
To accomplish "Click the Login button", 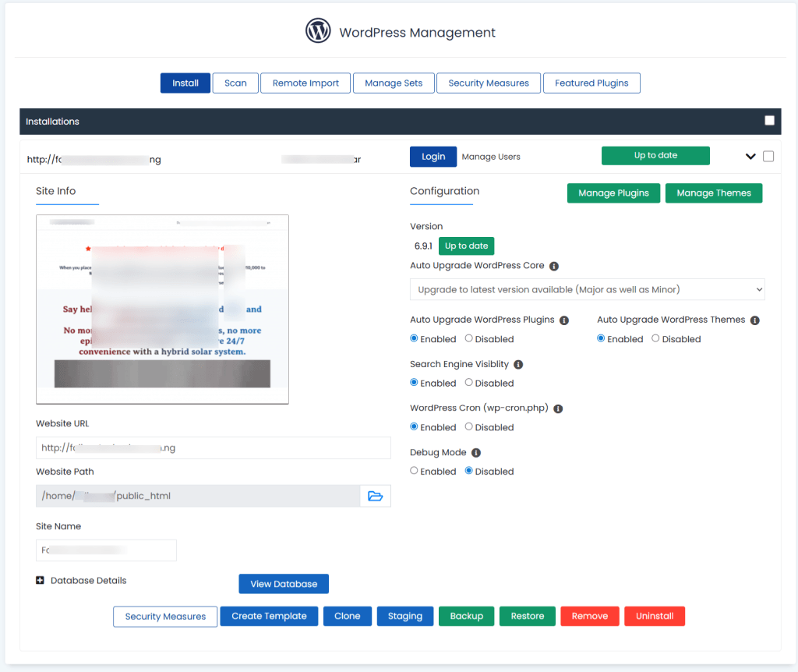I will 433,156.
